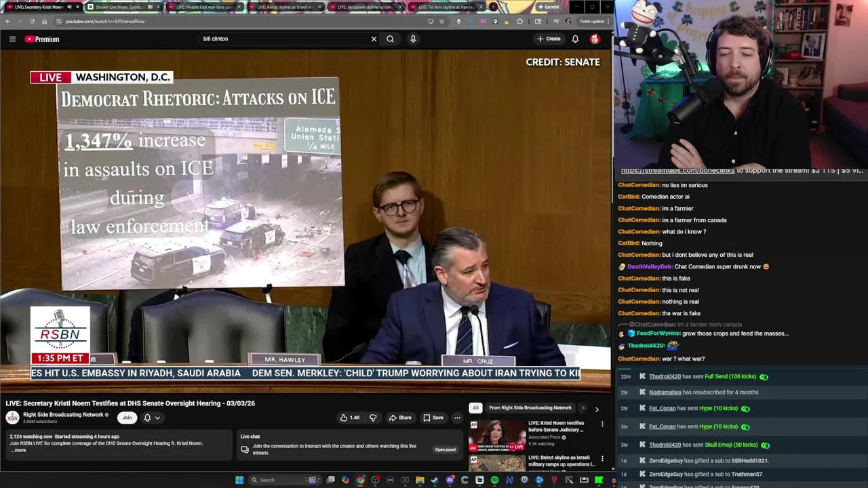
Task: Go to YouTube Premium home logo
Action: click(x=42, y=39)
